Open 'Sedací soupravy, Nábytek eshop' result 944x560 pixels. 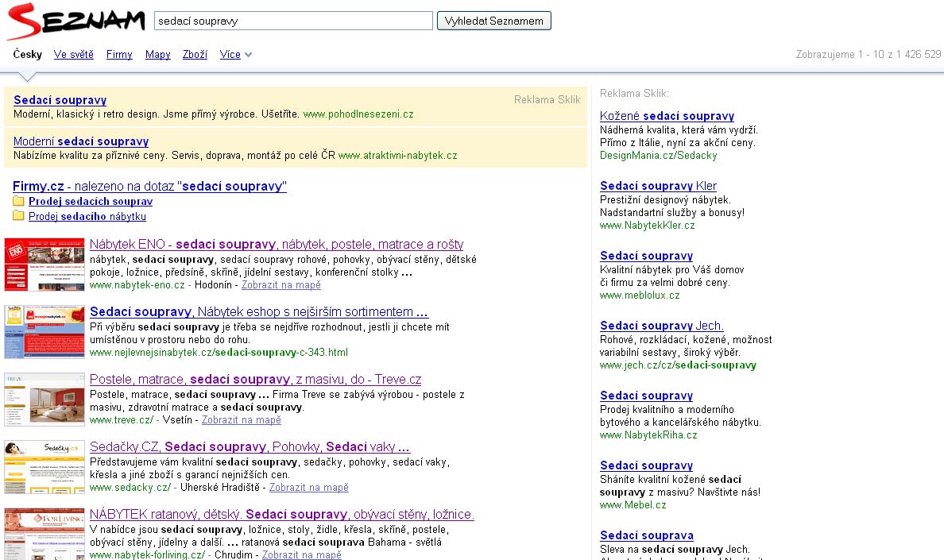(x=259, y=311)
